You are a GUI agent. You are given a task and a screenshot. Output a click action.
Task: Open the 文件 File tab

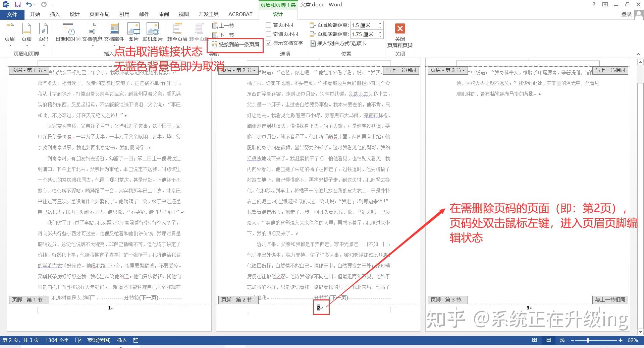pos(12,14)
